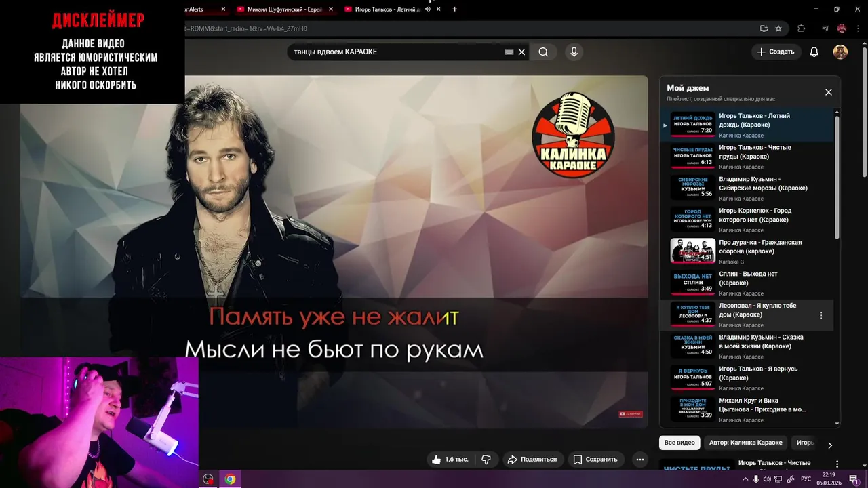Open the Я вернусь thumbnail
Viewport: 868px width, 488px height.
[692, 378]
